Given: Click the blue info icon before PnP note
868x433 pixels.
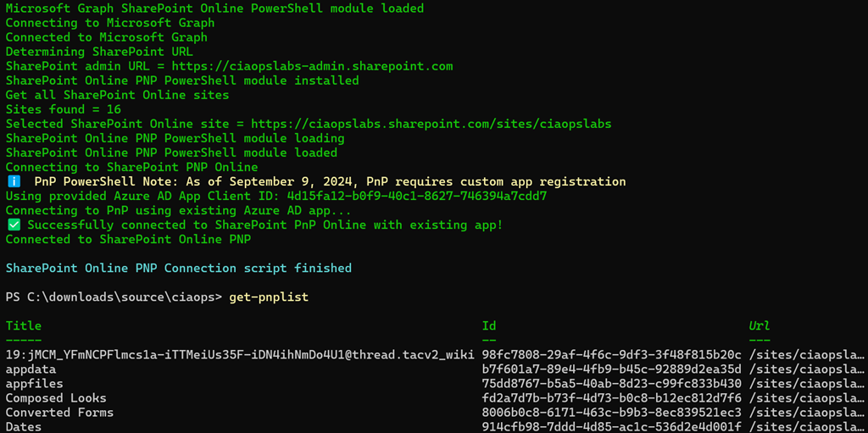Looking at the screenshot, I should 13,181.
